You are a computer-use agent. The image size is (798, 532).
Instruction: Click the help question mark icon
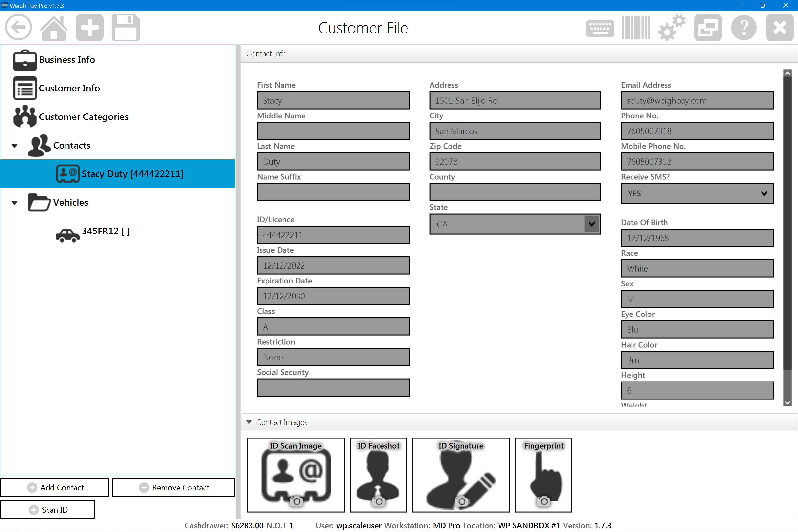coord(744,28)
